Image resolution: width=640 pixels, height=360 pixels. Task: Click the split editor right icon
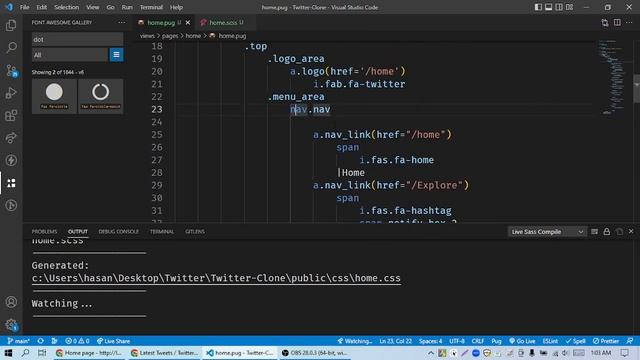[617, 22]
